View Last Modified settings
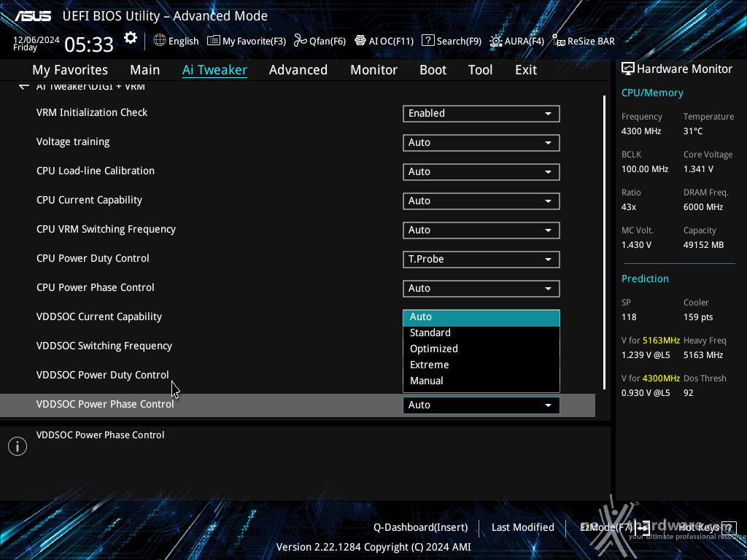This screenshot has height=560, width=747. click(x=522, y=527)
